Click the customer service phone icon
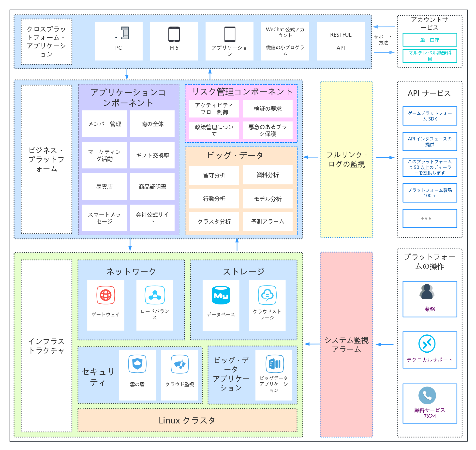The width and height of the screenshot is (476, 450). coord(427,395)
